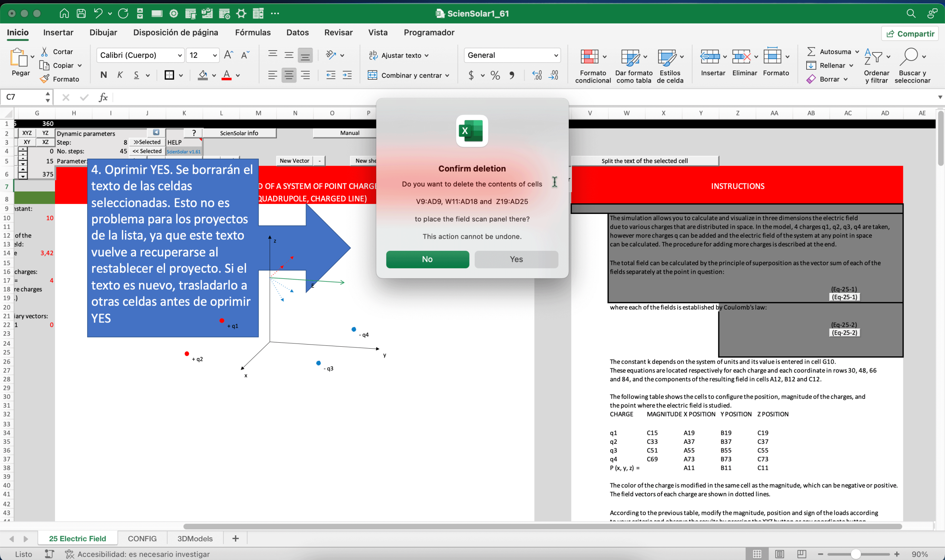Click the zoom slider handle
Screen dimensions: 945x560
(856, 554)
